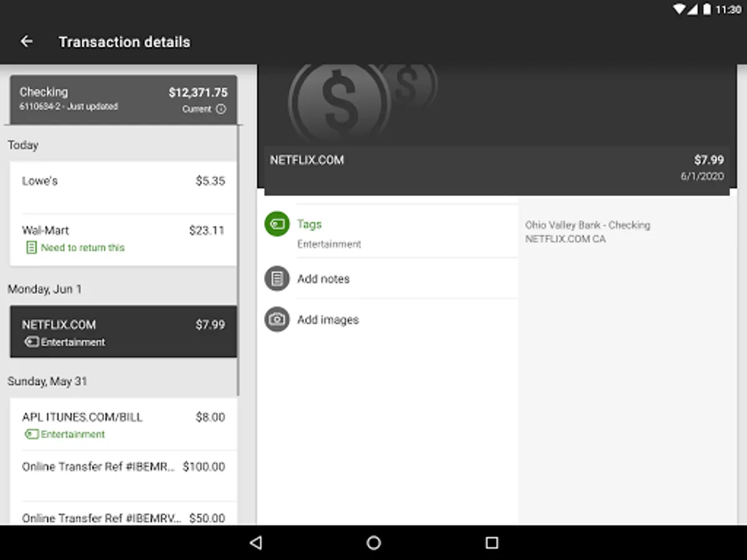Open Tags for this transaction
Screen dimensions: 747x560
[x=391, y=231]
